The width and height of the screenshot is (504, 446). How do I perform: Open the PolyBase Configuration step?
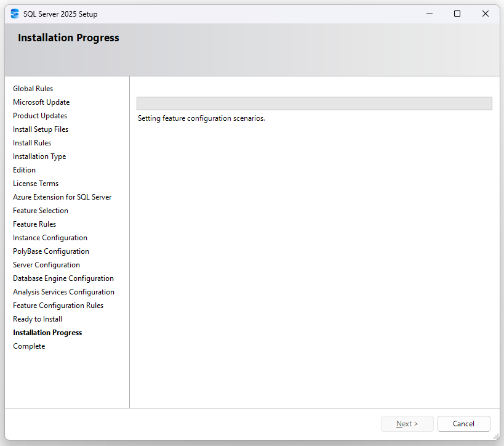50,251
